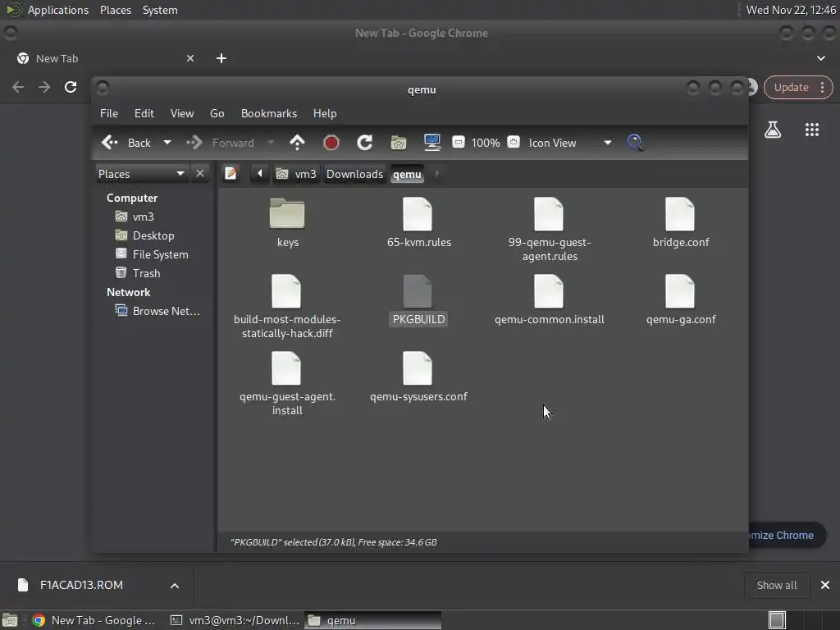840x630 pixels.
Task: Select the PKGBUILD file
Action: (418, 299)
